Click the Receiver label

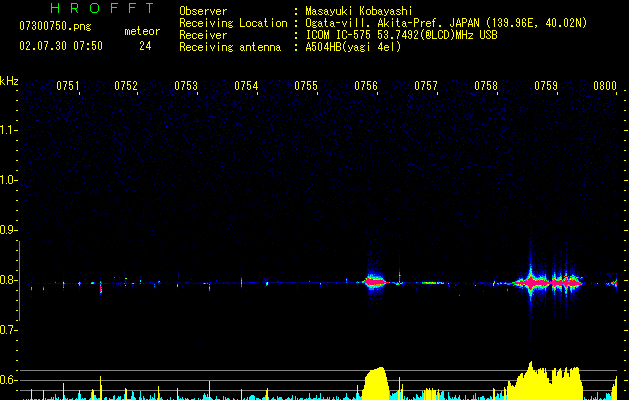(203, 35)
